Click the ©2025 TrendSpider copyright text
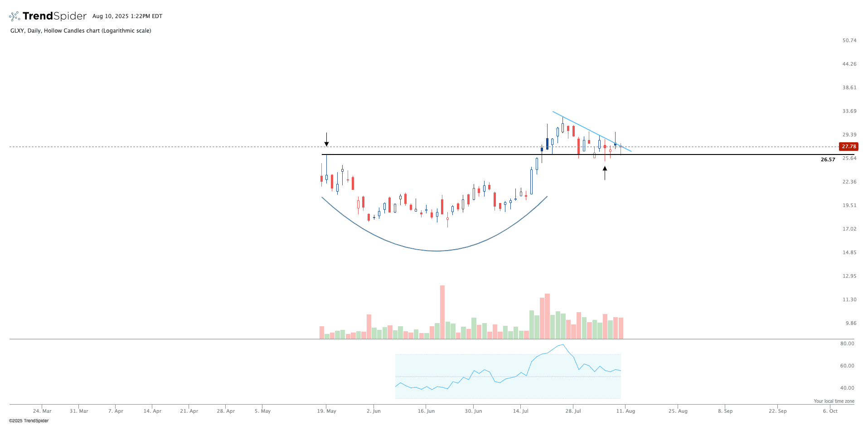Viewport: 868px width, 425px height. 29,420
